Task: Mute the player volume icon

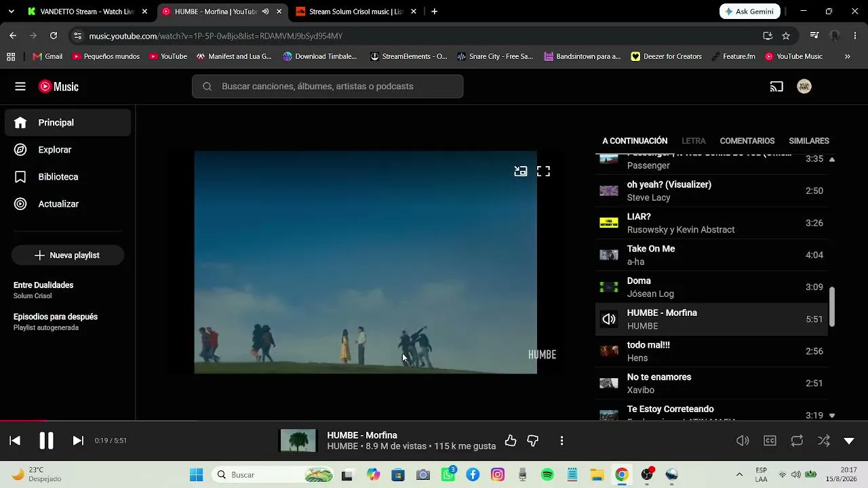Action: [743, 441]
